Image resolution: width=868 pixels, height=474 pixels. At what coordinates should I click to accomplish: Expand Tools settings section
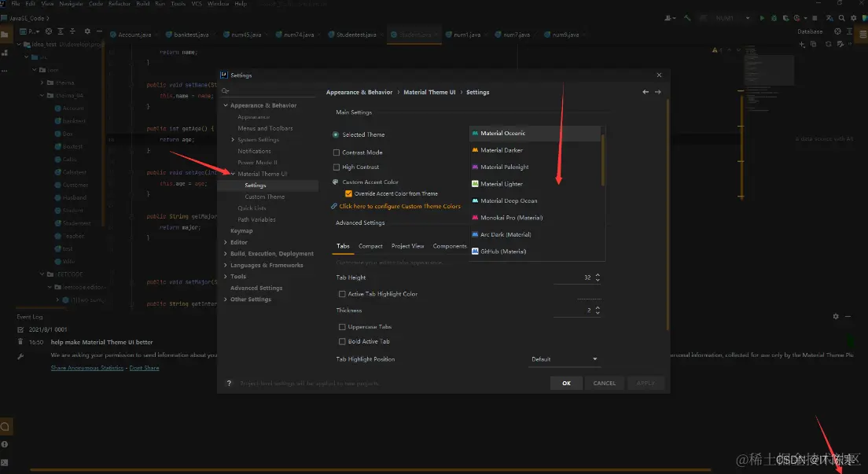(226, 277)
